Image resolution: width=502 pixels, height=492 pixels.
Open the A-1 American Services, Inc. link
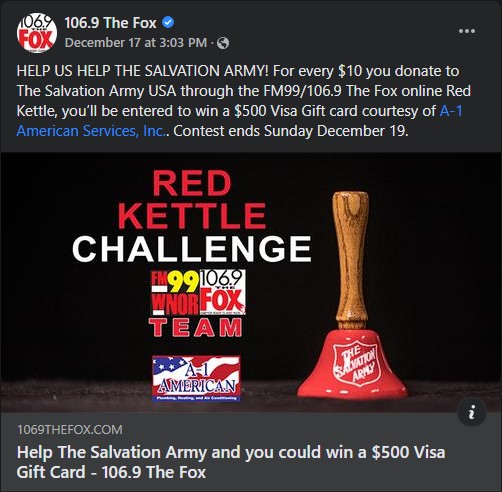(240, 121)
